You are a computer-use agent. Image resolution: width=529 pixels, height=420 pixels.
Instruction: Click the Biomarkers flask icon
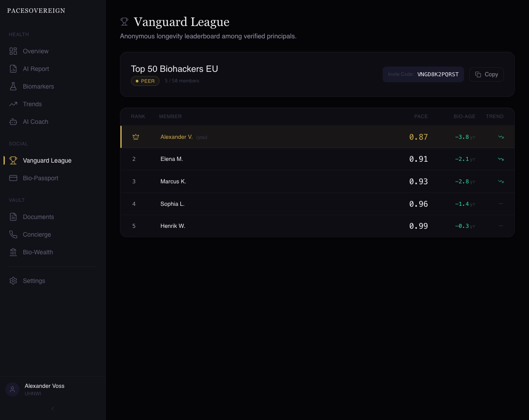coord(13,86)
